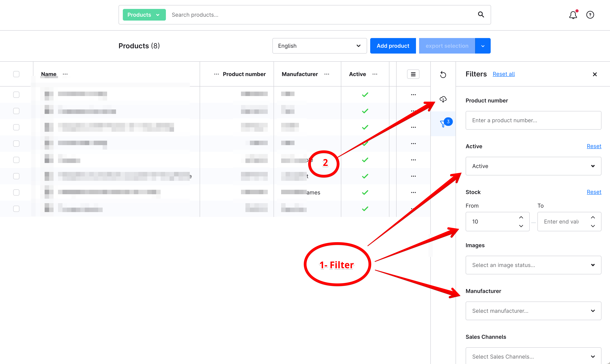This screenshot has height=364, width=610.
Task: Focus the Search products field
Action: point(321,15)
